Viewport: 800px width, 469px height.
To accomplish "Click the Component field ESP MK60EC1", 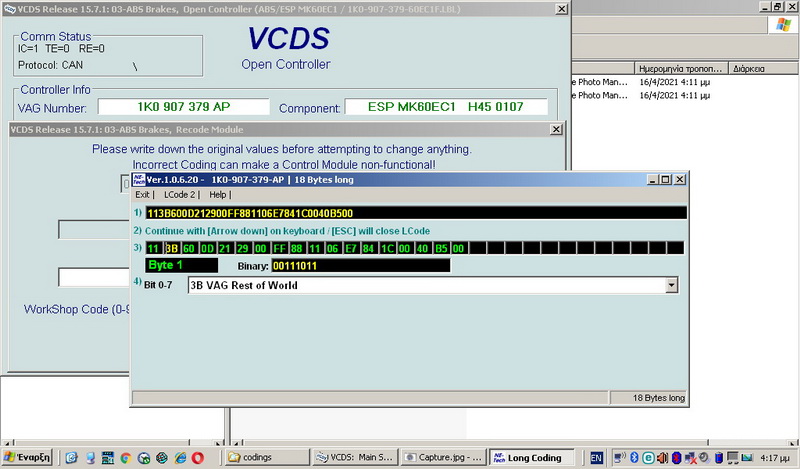I will [446, 107].
